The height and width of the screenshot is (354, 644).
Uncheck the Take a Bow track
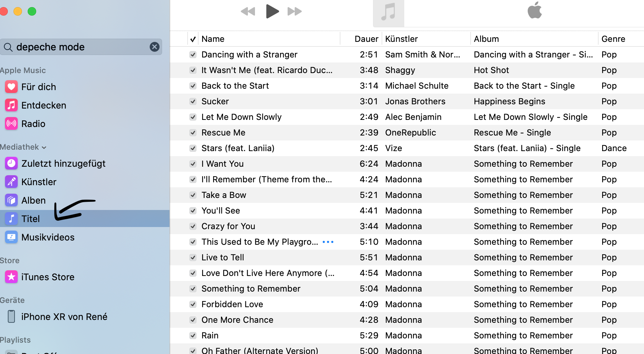193,195
